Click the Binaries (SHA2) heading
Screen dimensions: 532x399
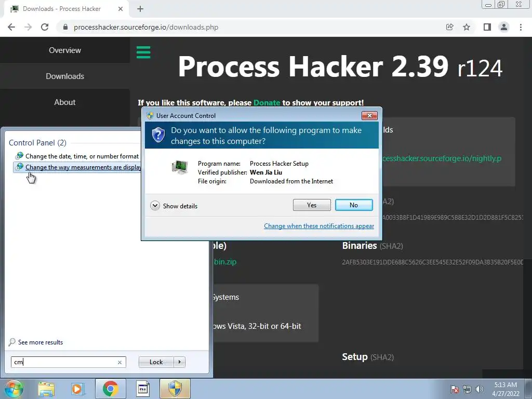pyautogui.click(x=372, y=246)
